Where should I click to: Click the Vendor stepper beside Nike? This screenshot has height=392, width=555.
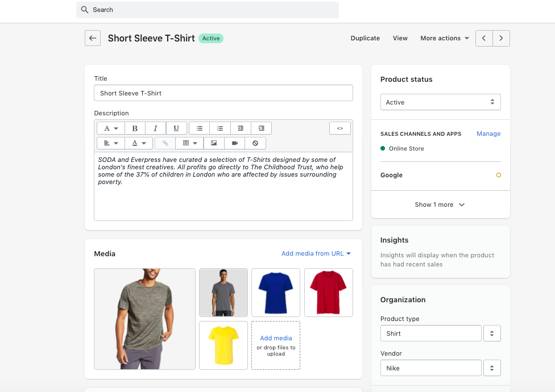pyautogui.click(x=492, y=368)
